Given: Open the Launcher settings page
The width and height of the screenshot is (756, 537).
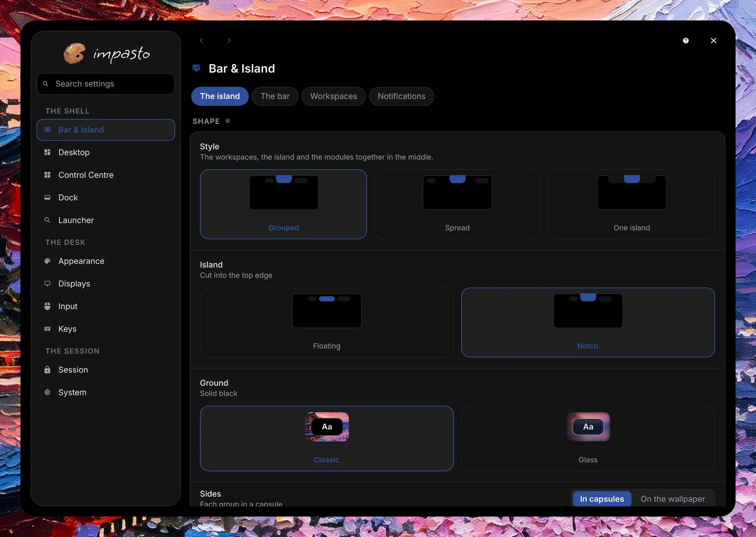Looking at the screenshot, I should pos(106,220).
